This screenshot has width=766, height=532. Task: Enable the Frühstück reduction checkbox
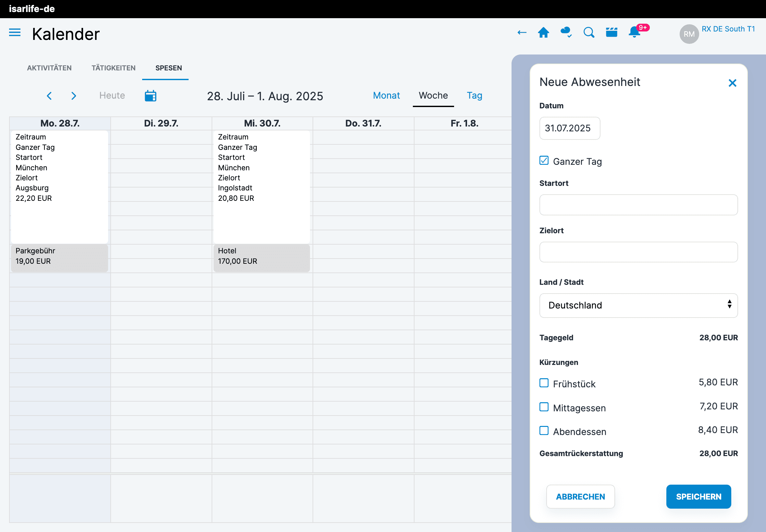pos(544,383)
